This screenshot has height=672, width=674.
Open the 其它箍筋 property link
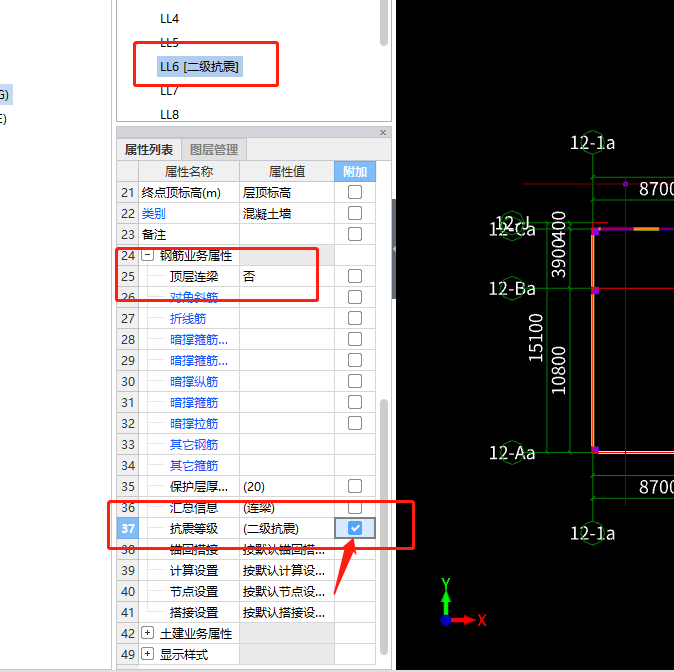tap(194, 466)
